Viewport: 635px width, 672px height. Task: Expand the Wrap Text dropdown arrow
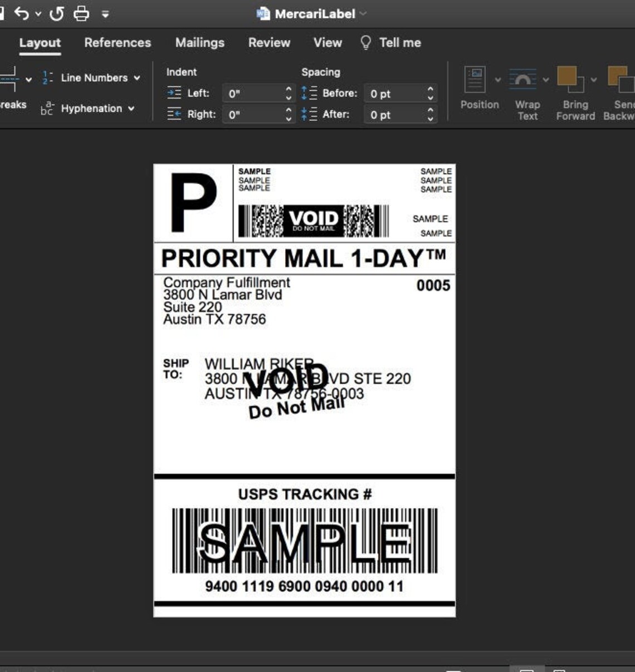pos(545,80)
